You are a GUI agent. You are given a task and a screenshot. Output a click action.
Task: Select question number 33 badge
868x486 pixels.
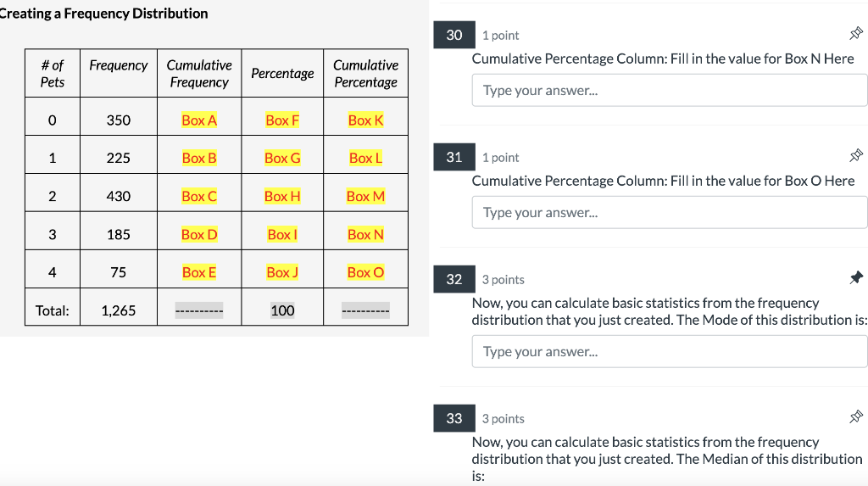coord(454,418)
